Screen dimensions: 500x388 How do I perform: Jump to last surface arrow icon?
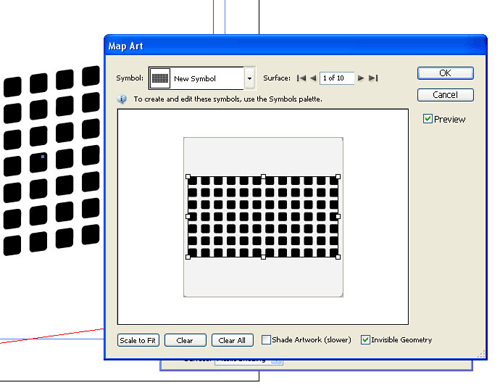coord(373,78)
